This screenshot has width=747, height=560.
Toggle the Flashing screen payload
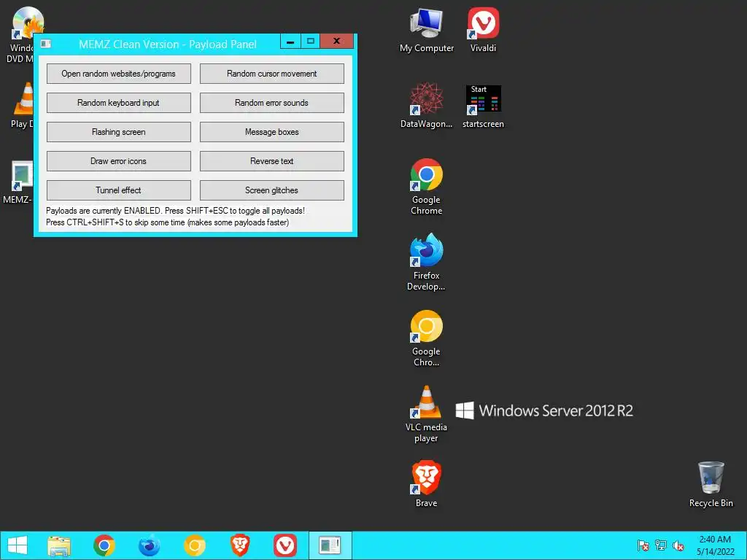click(119, 132)
